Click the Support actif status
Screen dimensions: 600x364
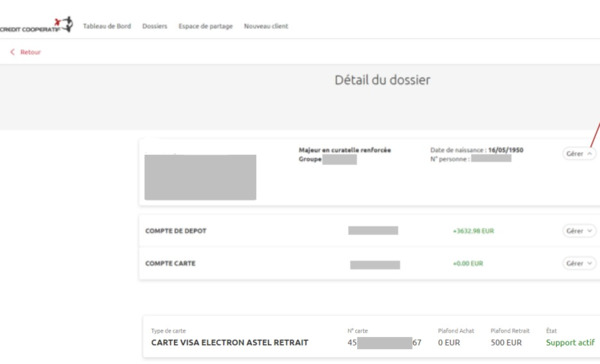pyautogui.click(x=570, y=343)
